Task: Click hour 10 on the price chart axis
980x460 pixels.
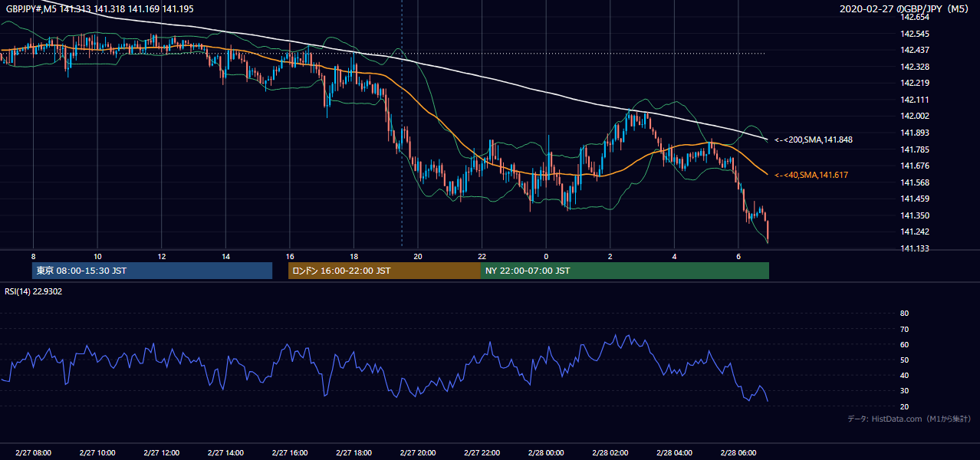Action: 97,256
